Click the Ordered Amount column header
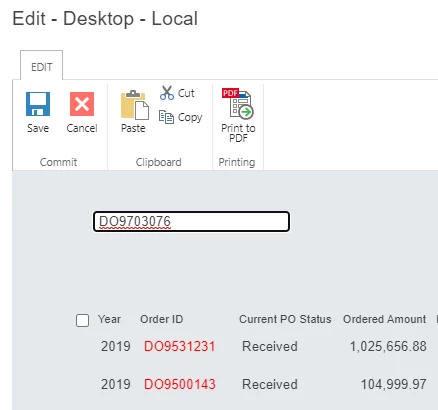Image resolution: width=438 pixels, height=410 pixels. 385,319
